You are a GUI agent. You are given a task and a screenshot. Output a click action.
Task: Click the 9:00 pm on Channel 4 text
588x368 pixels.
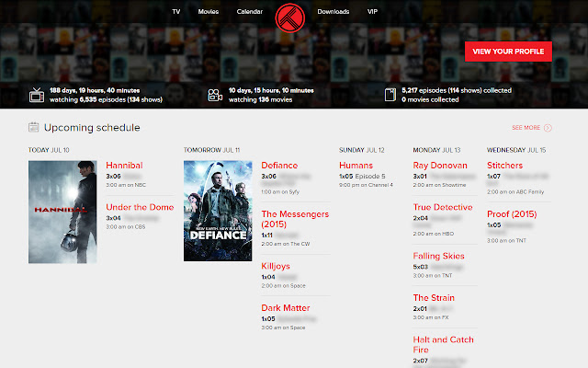[366, 185]
